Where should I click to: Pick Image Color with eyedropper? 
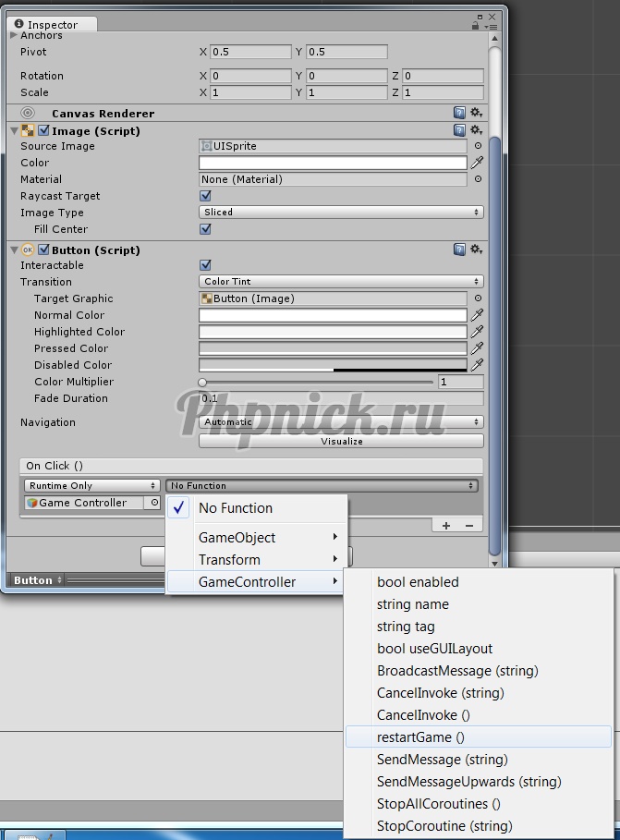point(477,163)
